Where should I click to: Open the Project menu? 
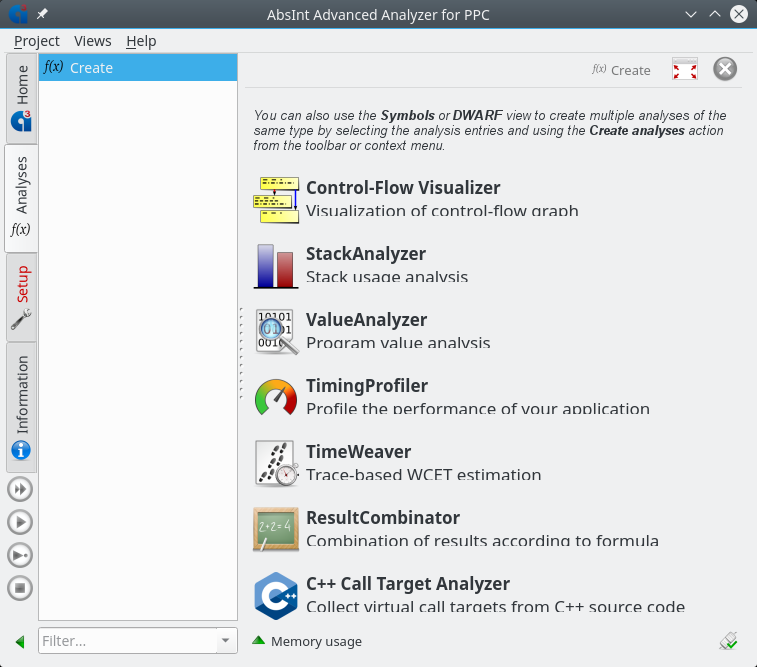click(37, 41)
